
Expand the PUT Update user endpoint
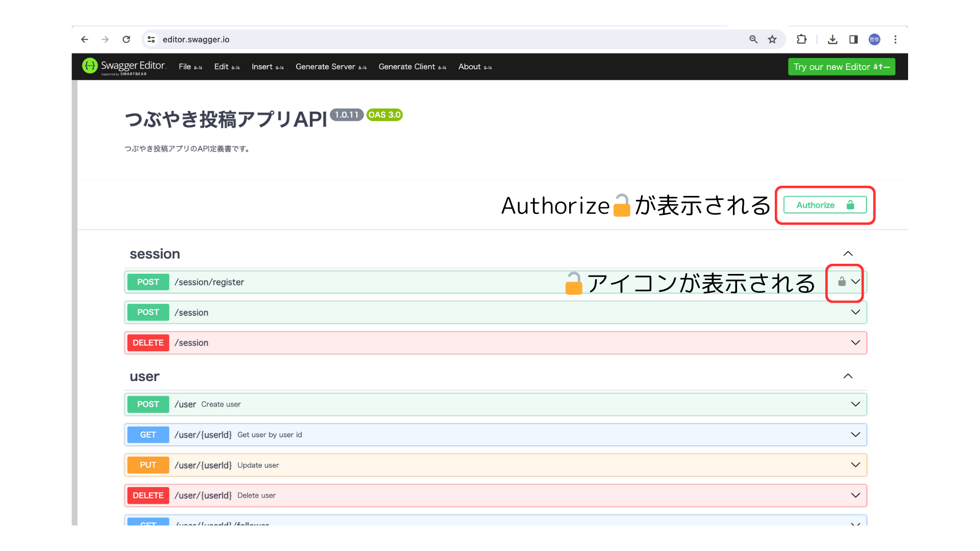[x=855, y=465]
